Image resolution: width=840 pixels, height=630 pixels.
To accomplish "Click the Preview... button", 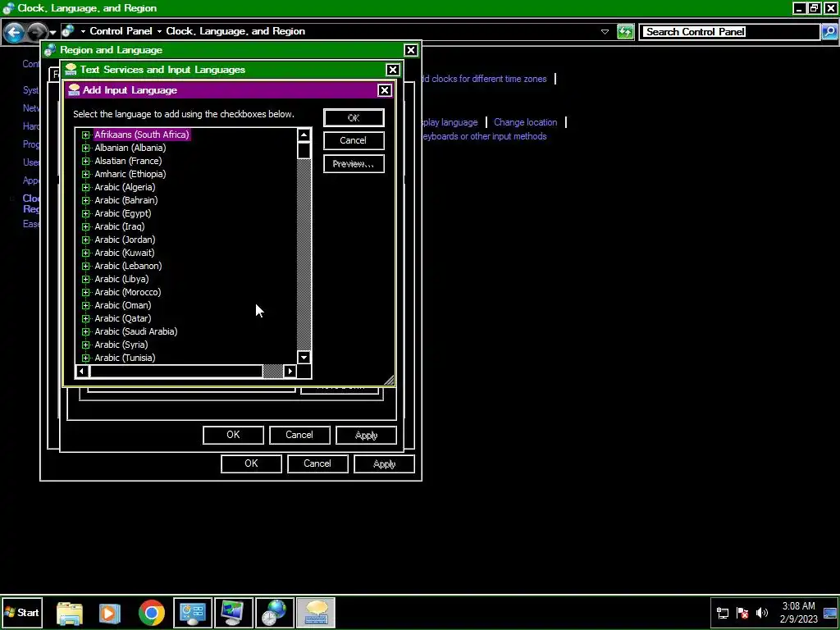I will click(354, 164).
